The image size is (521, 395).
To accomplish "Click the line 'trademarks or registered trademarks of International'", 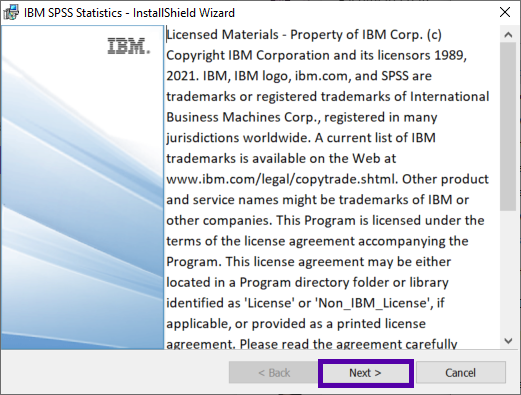I will [328, 97].
